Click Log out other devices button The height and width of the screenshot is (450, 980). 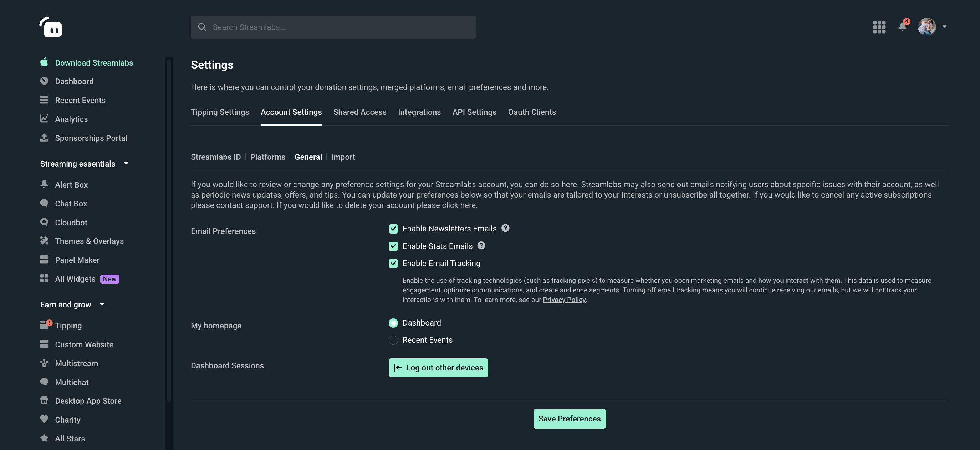(x=438, y=368)
